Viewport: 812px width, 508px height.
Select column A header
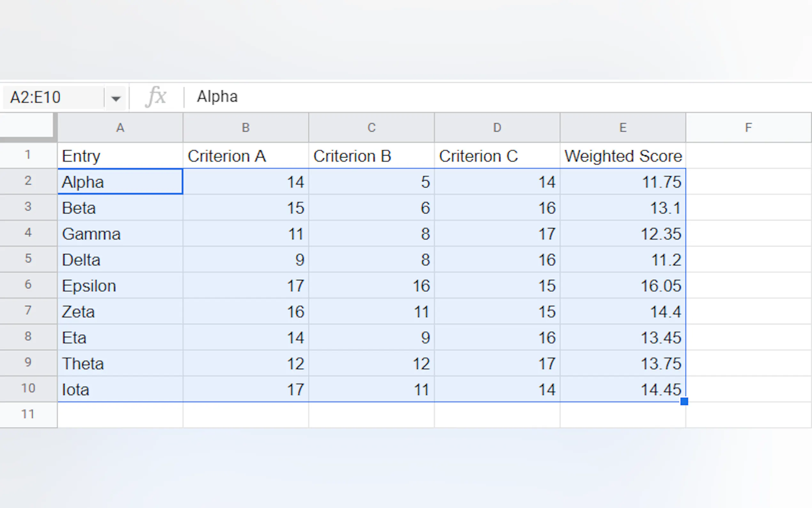(120, 128)
